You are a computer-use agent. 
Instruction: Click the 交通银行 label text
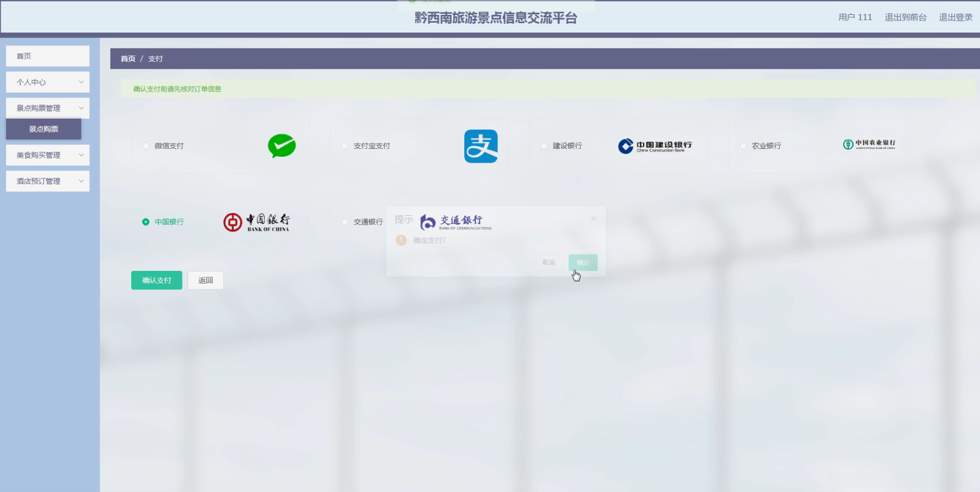[368, 222]
